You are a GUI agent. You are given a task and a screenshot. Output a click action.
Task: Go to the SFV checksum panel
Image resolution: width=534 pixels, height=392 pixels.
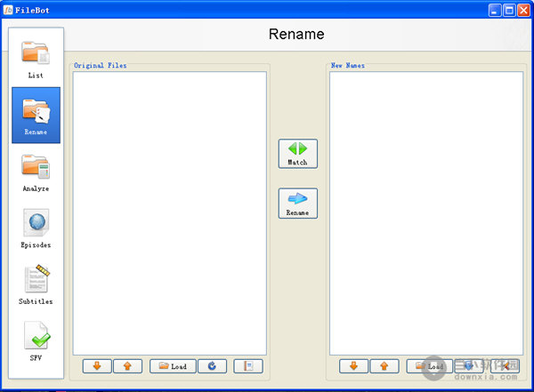point(36,341)
